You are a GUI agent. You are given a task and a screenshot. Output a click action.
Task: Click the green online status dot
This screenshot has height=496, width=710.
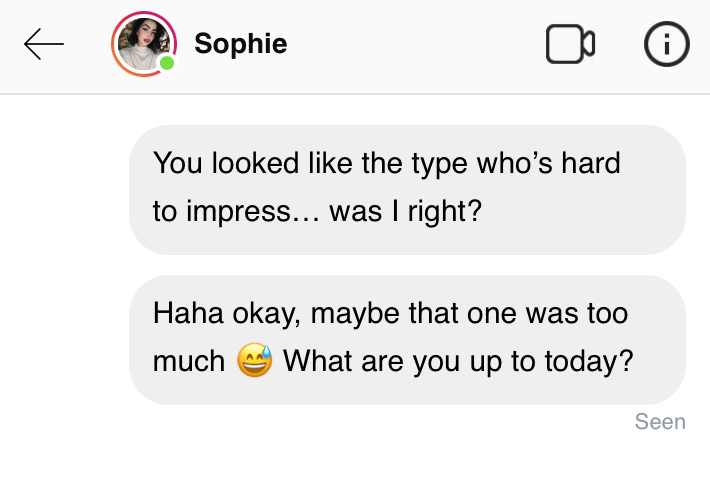click(x=167, y=63)
